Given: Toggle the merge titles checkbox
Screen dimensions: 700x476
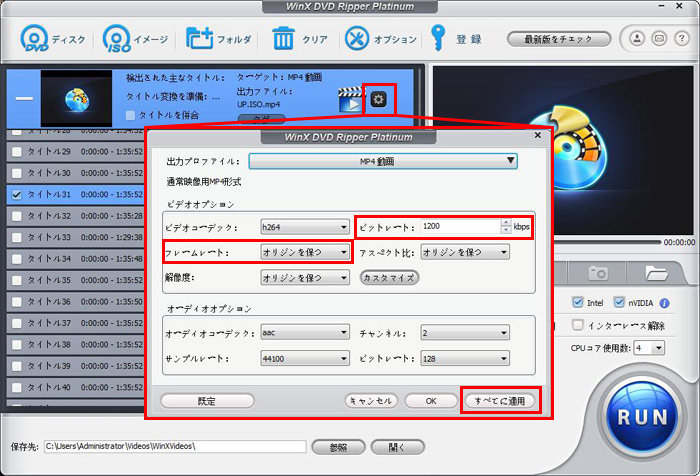Looking at the screenshot, I should coord(130,115).
